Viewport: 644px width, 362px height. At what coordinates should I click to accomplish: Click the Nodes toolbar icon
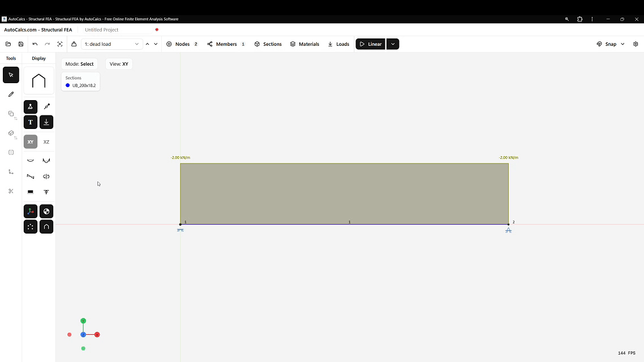coord(168,44)
